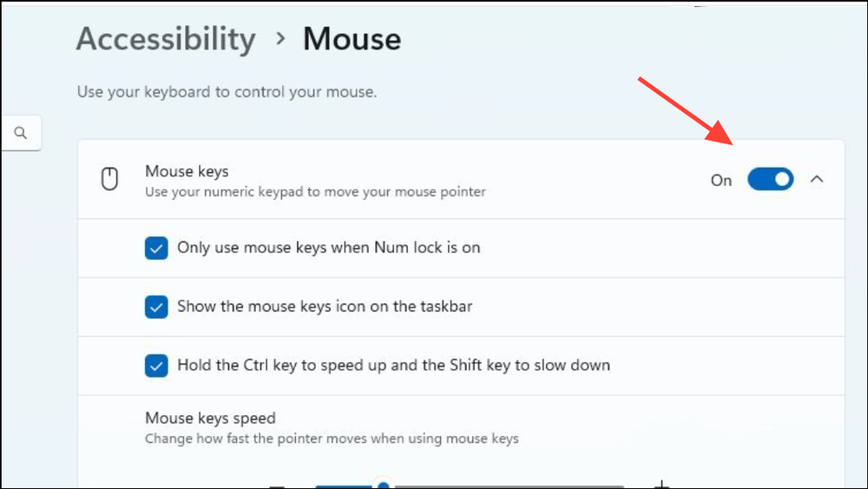This screenshot has height=489, width=868.
Task: Uncheck the Num lock only checkbox
Action: coord(156,248)
